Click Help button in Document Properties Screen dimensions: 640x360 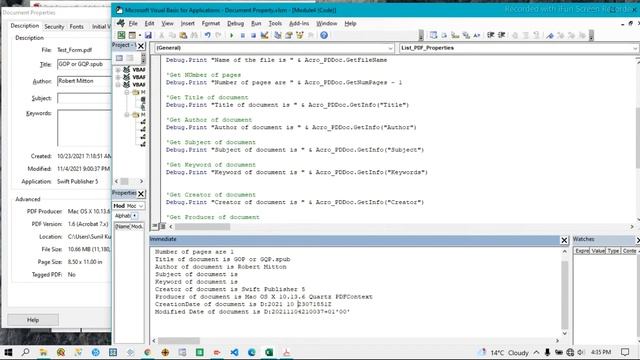[33, 320]
